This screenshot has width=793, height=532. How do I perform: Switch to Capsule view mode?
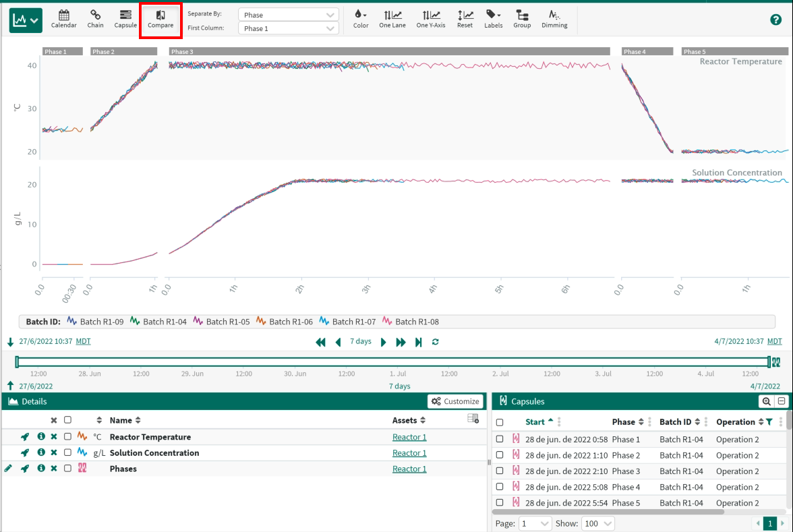pyautogui.click(x=125, y=19)
